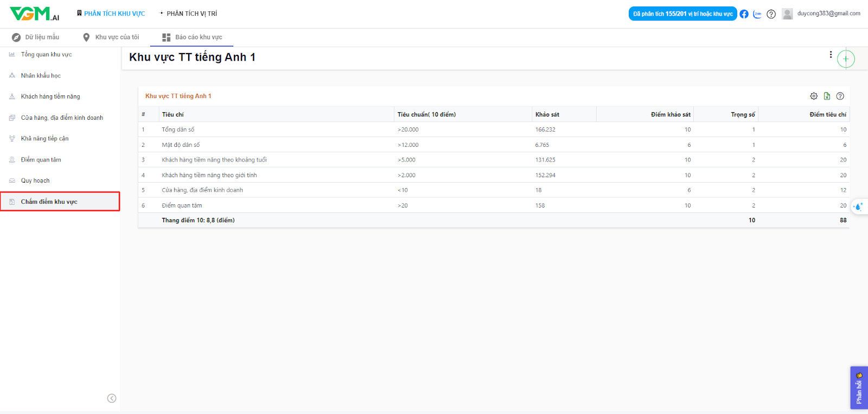The image size is (868, 414).
Task: Click Thang điểm 10: 8,8 (điểm) summary
Action: coord(198,220)
